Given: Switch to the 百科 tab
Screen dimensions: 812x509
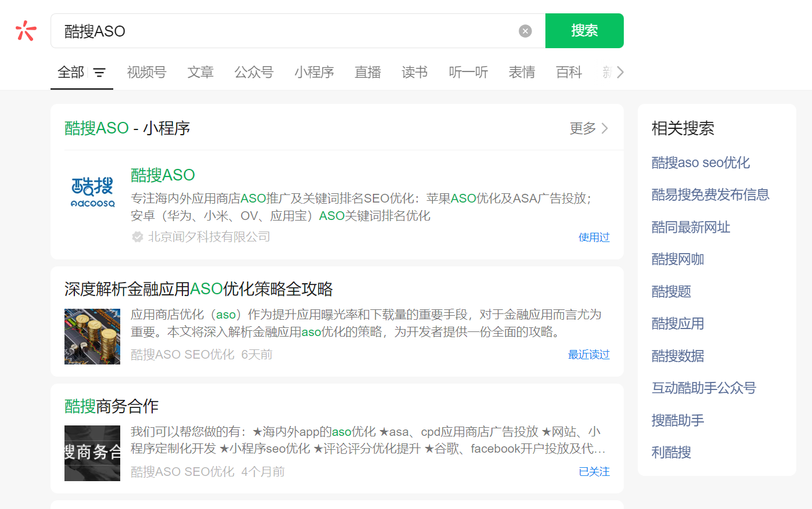Looking at the screenshot, I should (569, 73).
